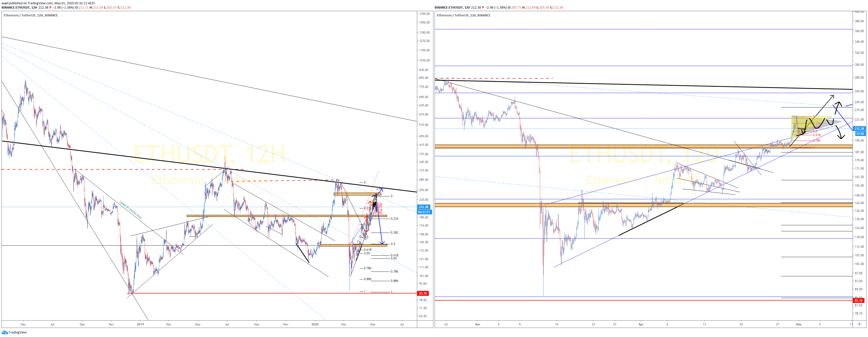Click the '163.50' price axis label
Viewport: 868px width, 337px height.
(859, 177)
